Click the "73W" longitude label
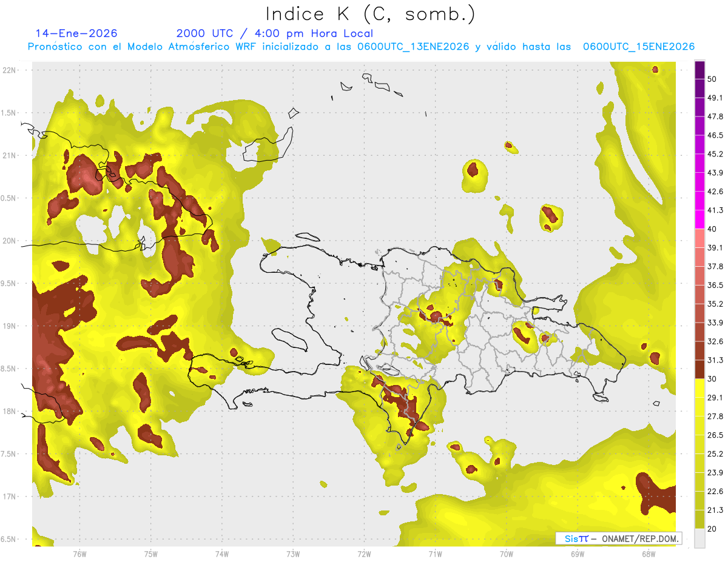This screenshot has width=728, height=562. pyautogui.click(x=293, y=554)
